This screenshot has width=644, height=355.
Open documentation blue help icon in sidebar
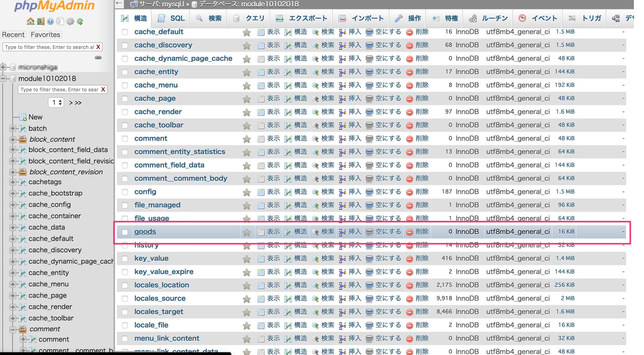50,21
